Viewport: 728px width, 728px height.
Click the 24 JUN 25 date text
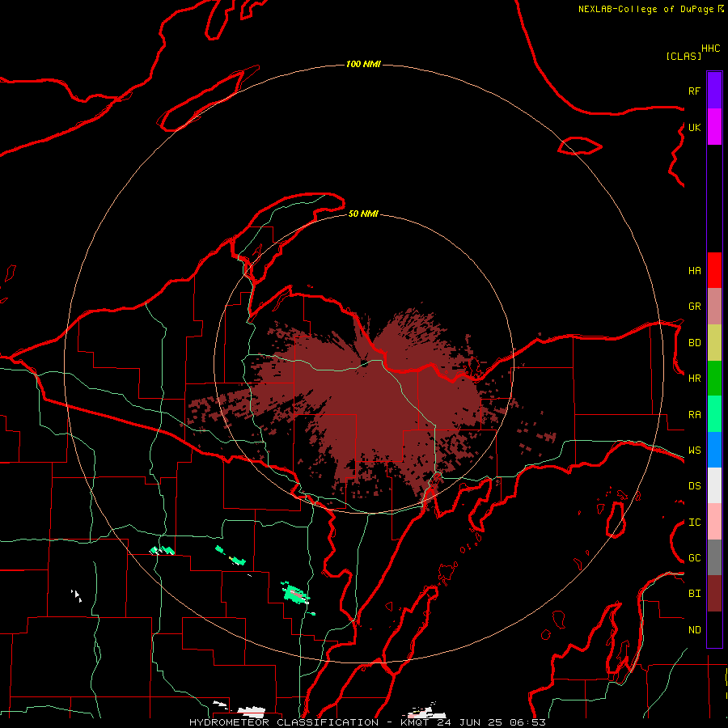point(470,722)
